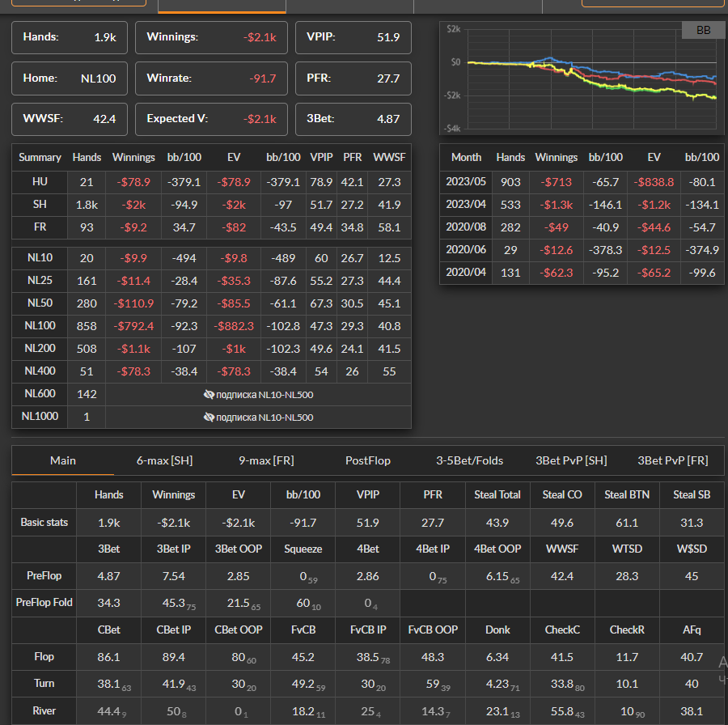Click the subscription link in the NL1000 row
Viewport: 728px width, 725px height.
tap(264, 418)
